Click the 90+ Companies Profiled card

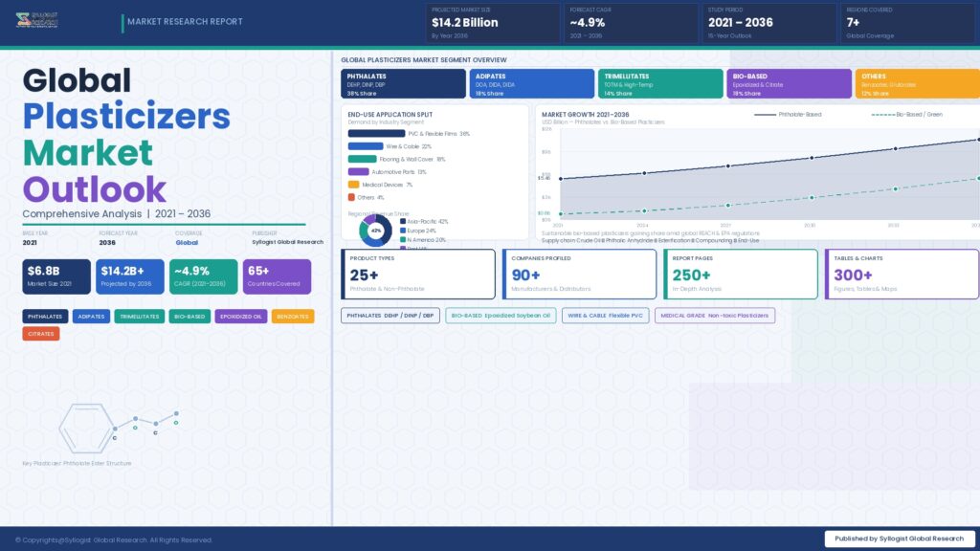[x=578, y=275]
